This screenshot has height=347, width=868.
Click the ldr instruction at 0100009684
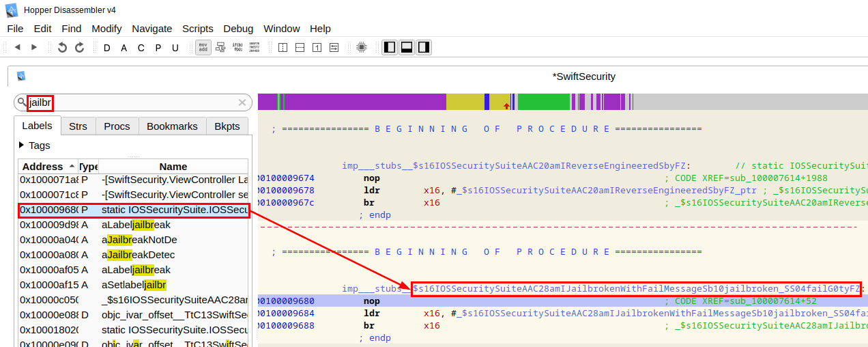coord(372,314)
